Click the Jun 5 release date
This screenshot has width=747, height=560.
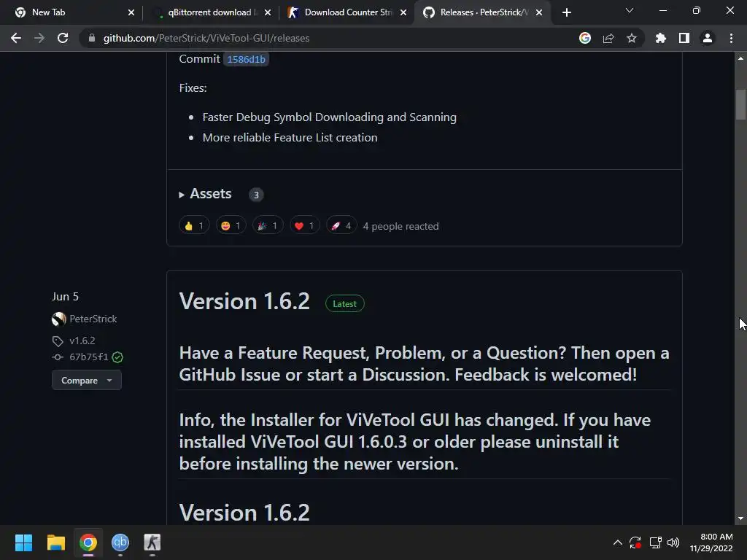(x=65, y=297)
